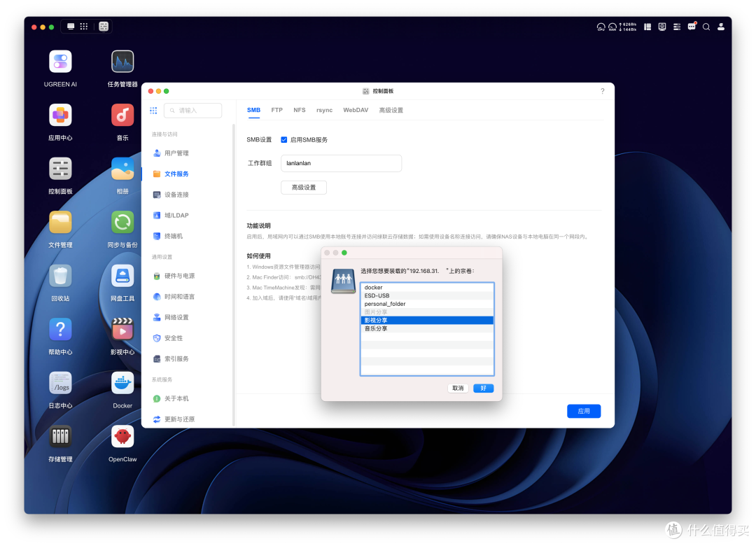
Task: Launch the 任务管理器 desktop icon
Action: (x=122, y=62)
